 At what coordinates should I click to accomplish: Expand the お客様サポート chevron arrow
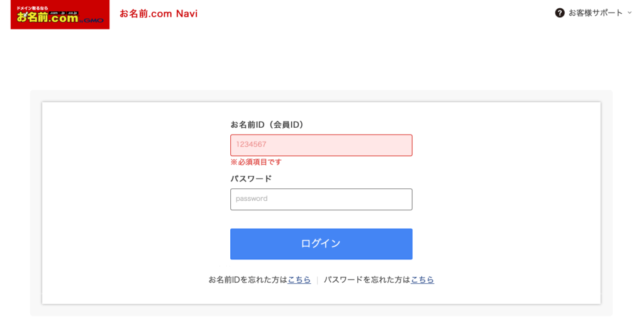[x=630, y=13]
